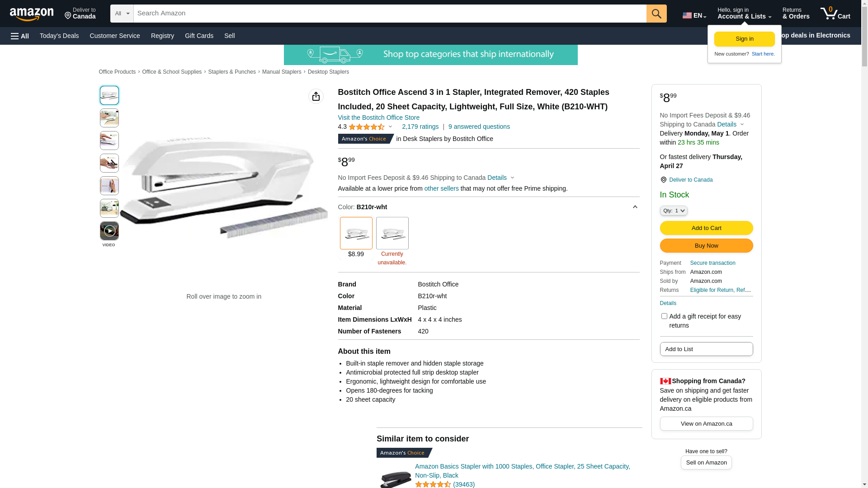Open Today's Deals menu item
The width and height of the screenshot is (868, 488).
tap(59, 36)
